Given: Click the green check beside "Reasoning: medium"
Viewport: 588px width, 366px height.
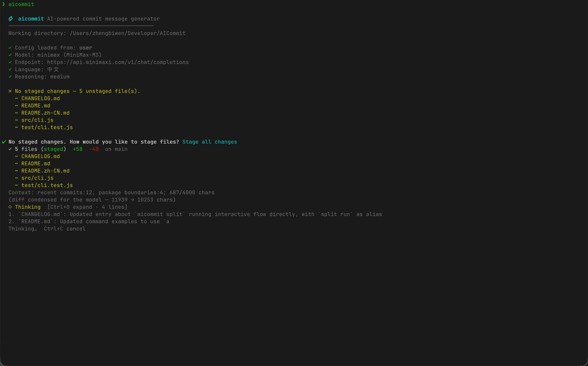Looking at the screenshot, I should click(10, 77).
